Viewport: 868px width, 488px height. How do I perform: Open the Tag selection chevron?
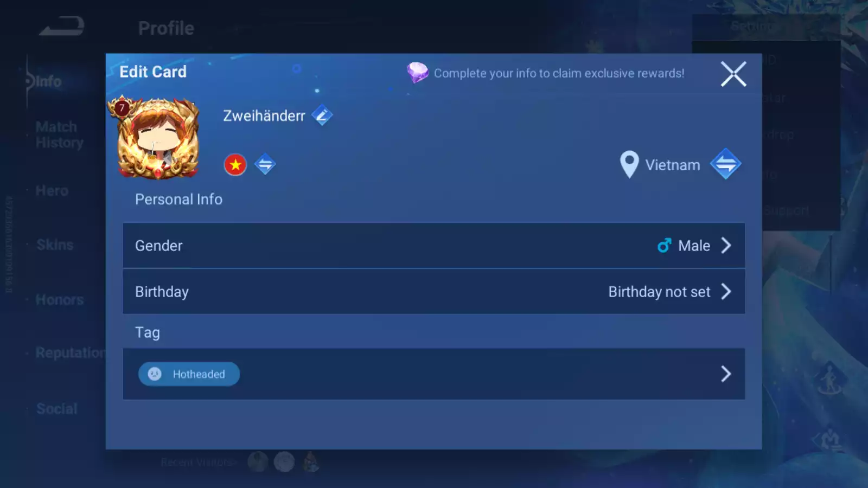(726, 374)
